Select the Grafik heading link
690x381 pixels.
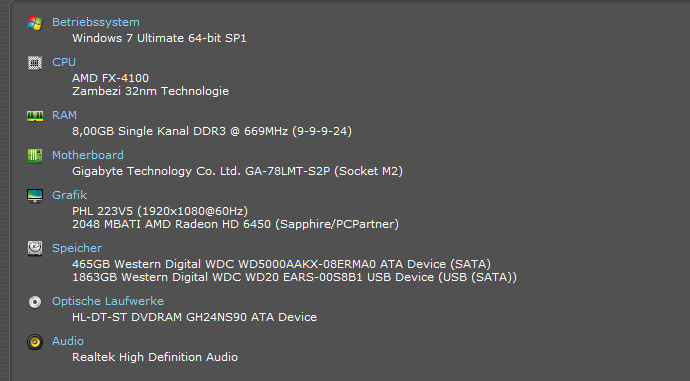pyautogui.click(x=69, y=195)
